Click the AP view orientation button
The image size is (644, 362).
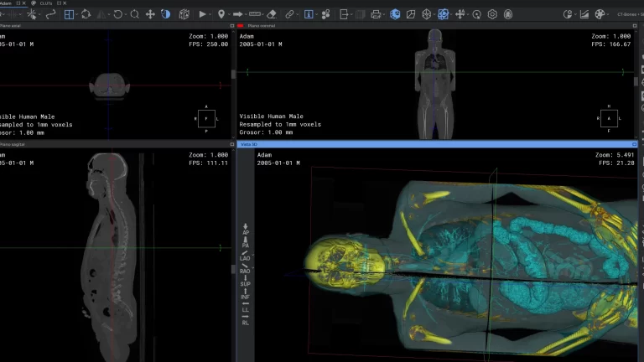245,229
